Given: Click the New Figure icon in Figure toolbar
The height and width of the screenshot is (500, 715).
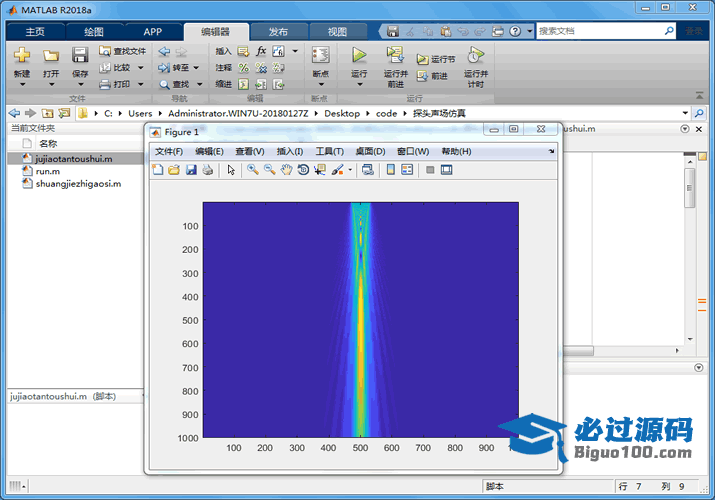Looking at the screenshot, I should pos(158,170).
